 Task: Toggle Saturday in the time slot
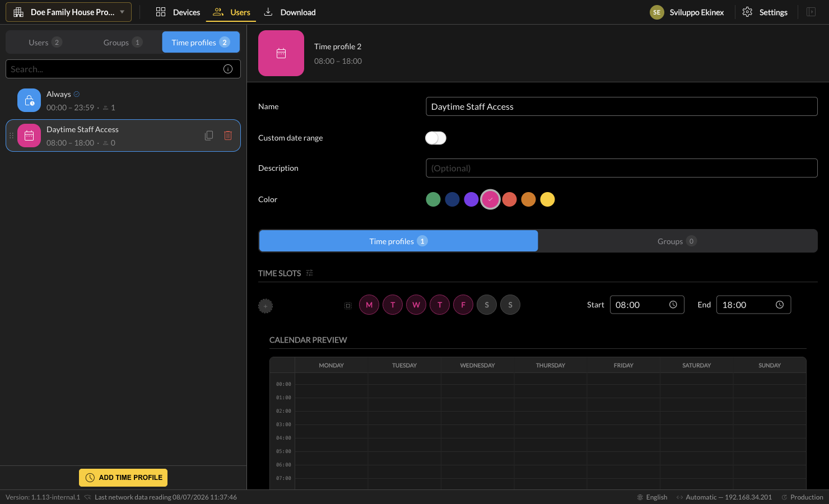pyautogui.click(x=487, y=305)
